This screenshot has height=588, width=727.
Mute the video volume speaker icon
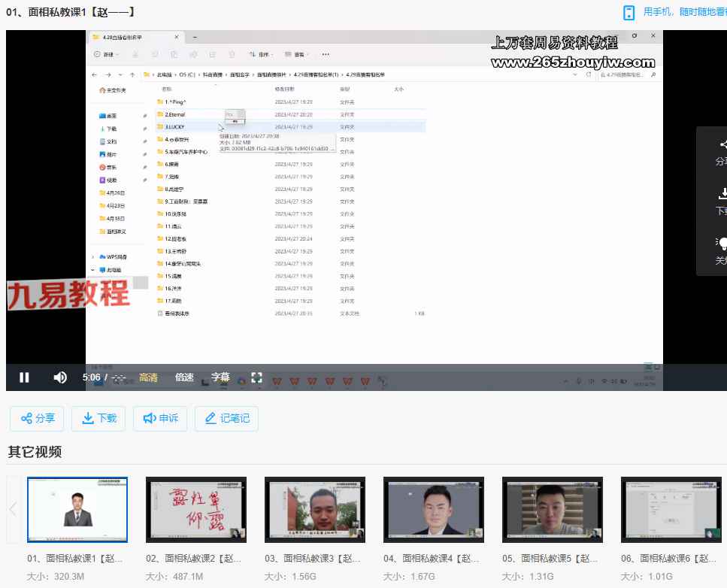60,377
